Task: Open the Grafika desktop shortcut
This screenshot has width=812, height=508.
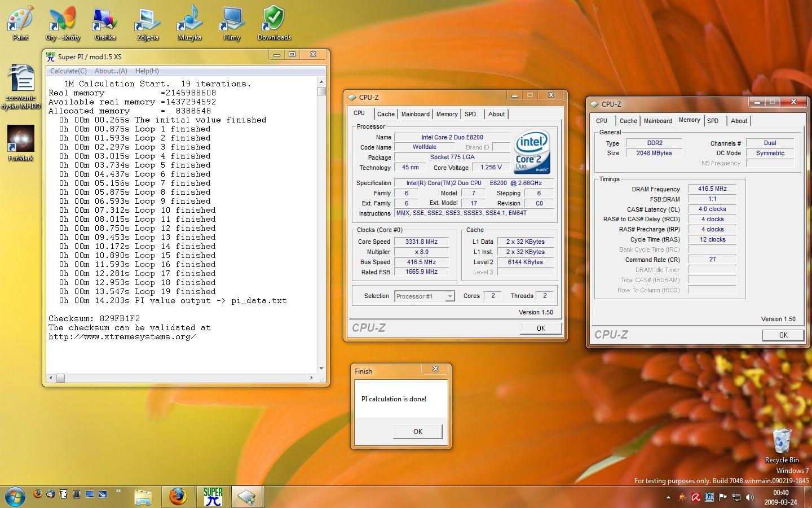Action: 105,24
